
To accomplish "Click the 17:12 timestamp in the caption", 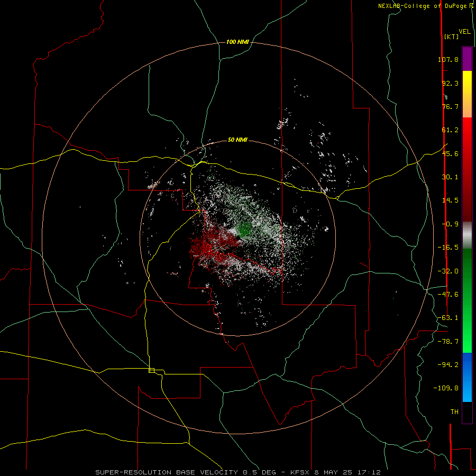I will tap(370, 472).
